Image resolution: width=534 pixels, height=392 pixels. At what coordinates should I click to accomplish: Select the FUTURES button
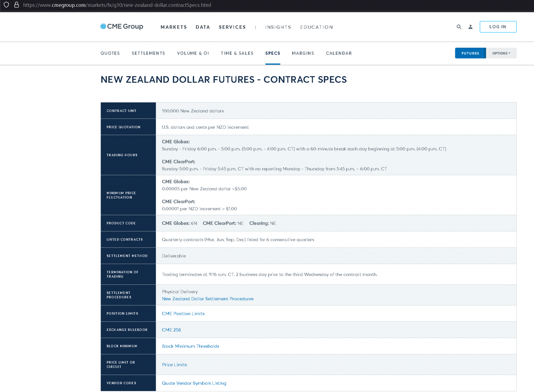[x=470, y=53]
